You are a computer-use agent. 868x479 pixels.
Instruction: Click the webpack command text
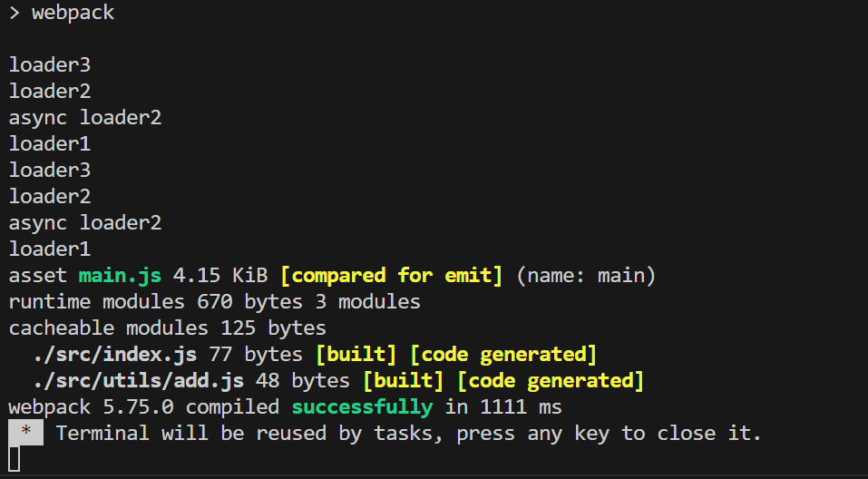73,13
